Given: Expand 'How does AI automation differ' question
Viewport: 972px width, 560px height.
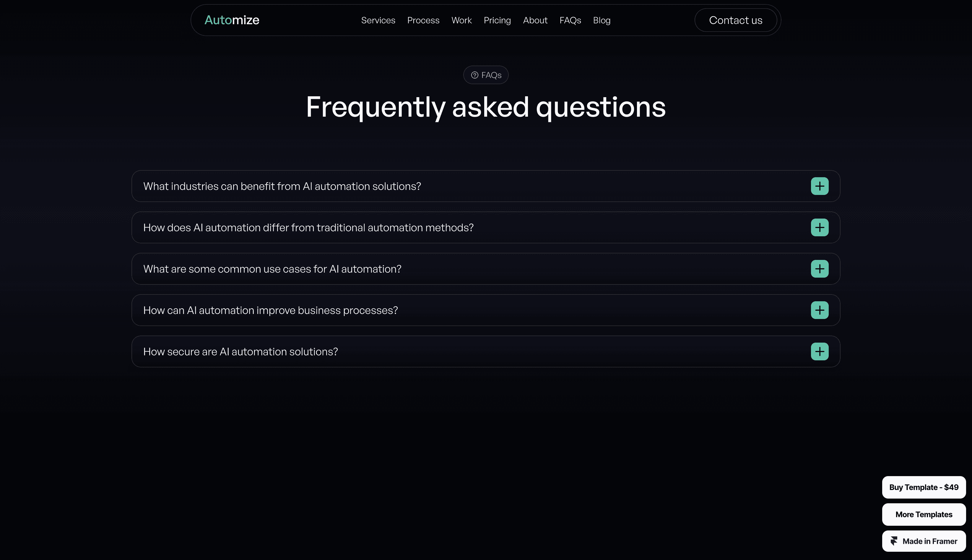Looking at the screenshot, I should (308, 227).
